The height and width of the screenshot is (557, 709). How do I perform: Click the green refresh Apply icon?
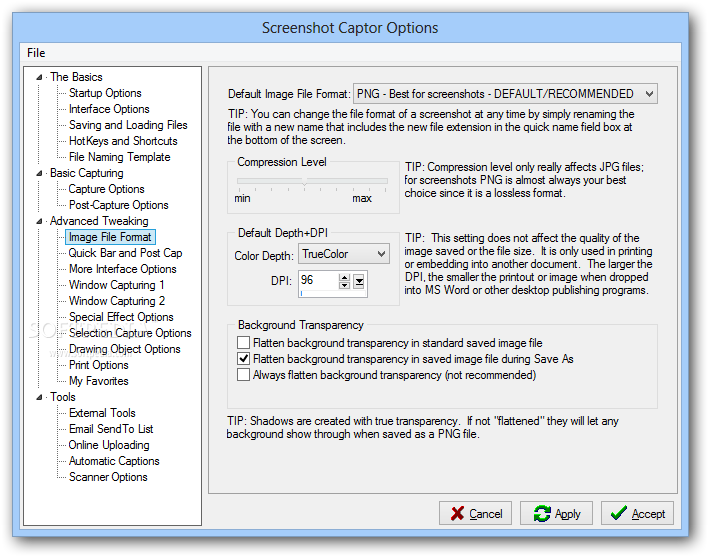pos(542,513)
